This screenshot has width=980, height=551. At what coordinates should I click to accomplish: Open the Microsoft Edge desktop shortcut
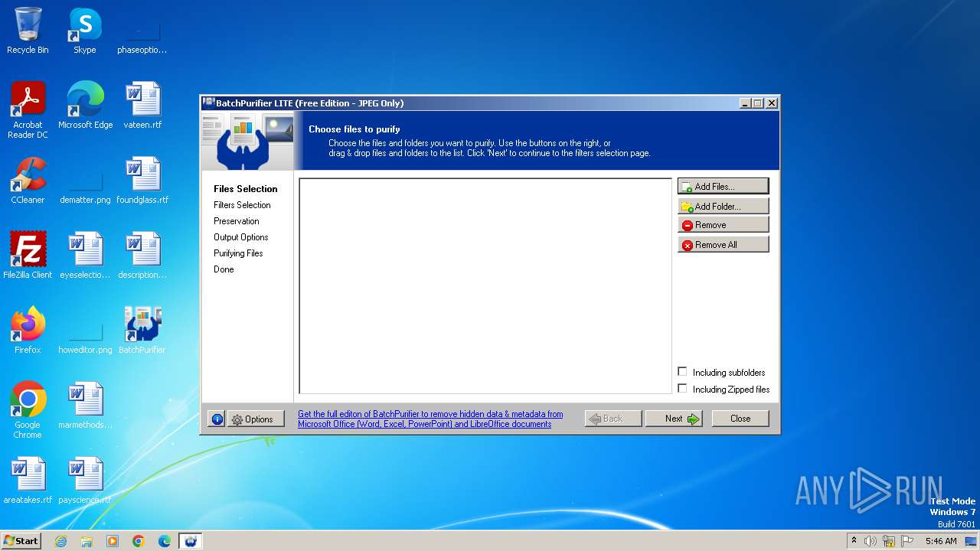point(85,106)
